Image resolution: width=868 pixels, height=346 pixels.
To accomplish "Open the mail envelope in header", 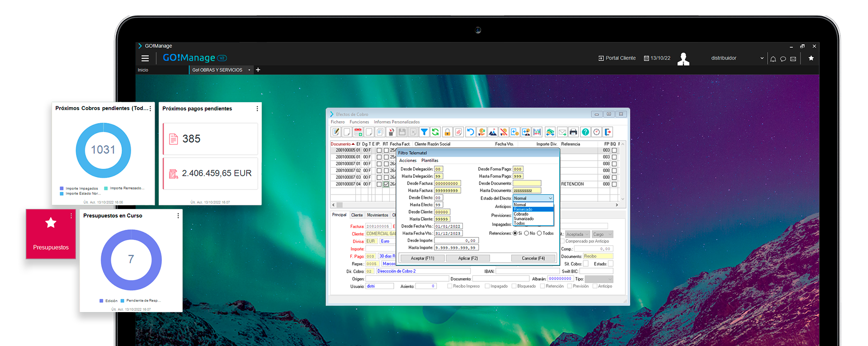I will (793, 59).
